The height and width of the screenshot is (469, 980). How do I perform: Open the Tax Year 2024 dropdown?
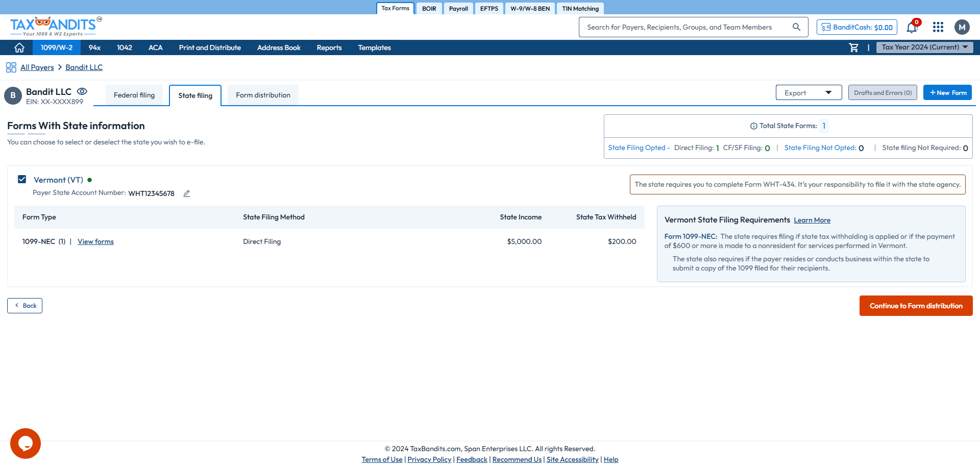click(x=925, y=47)
